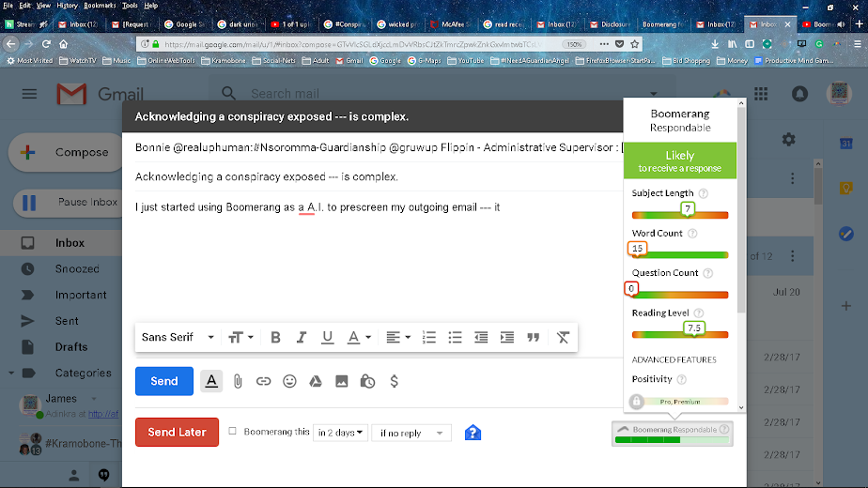
Task: Open Boomerang help question icon
Action: pos(473,432)
